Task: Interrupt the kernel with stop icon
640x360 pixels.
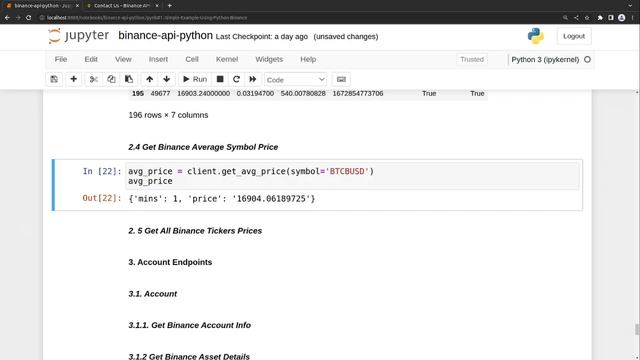Action: [x=220, y=79]
